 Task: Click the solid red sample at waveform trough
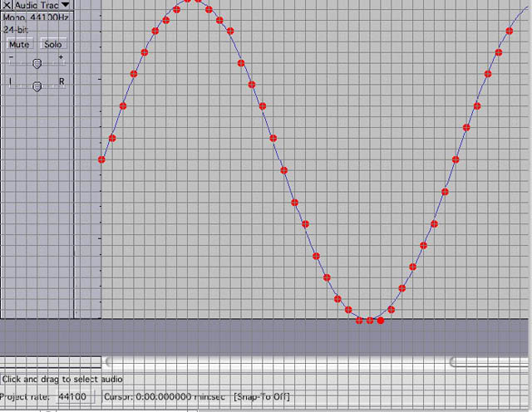[x=381, y=320]
